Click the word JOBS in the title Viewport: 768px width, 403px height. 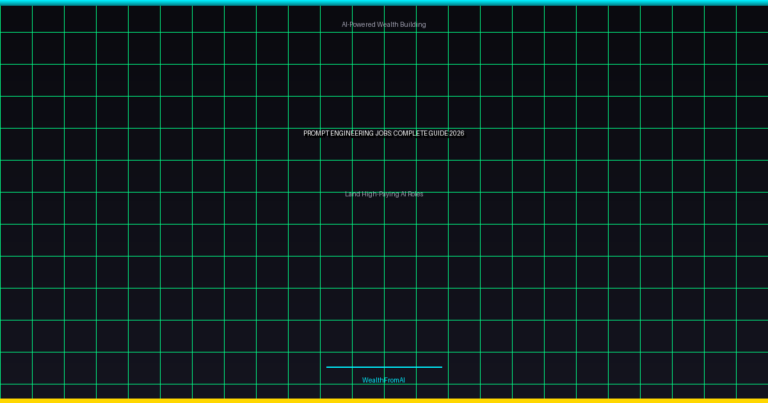click(x=385, y=133)
